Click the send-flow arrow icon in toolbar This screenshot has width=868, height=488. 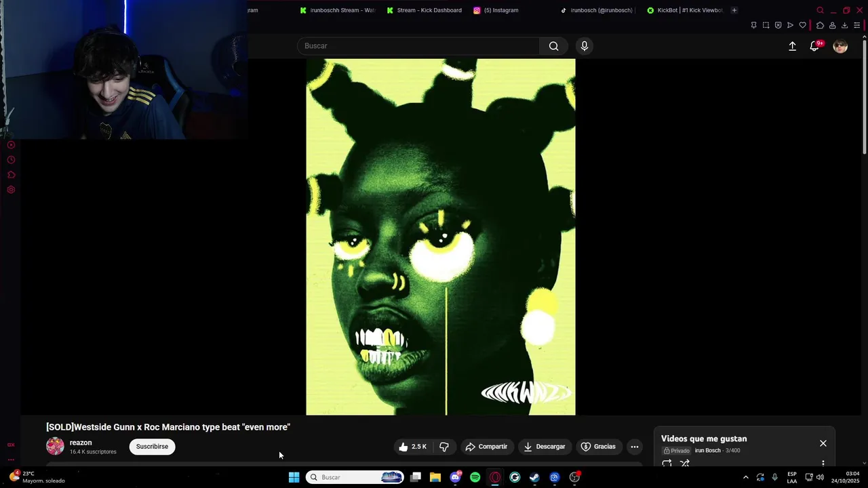(x=790, y=25)
